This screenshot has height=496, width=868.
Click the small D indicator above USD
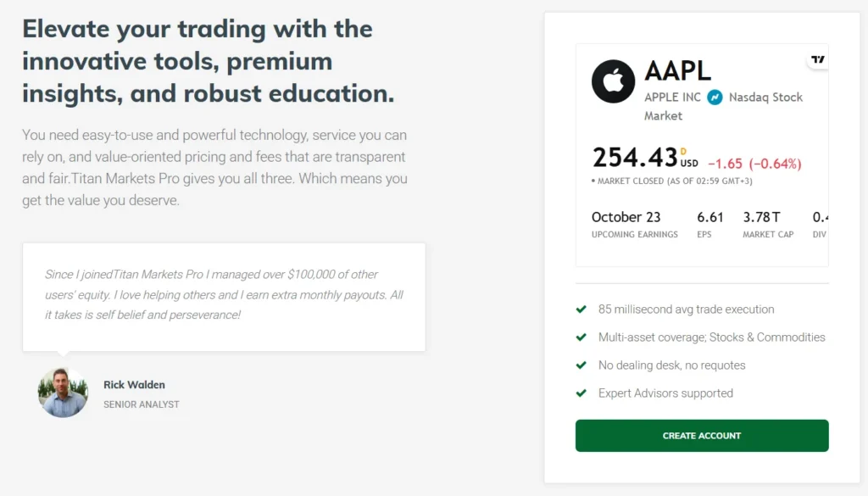pos(683,151)
